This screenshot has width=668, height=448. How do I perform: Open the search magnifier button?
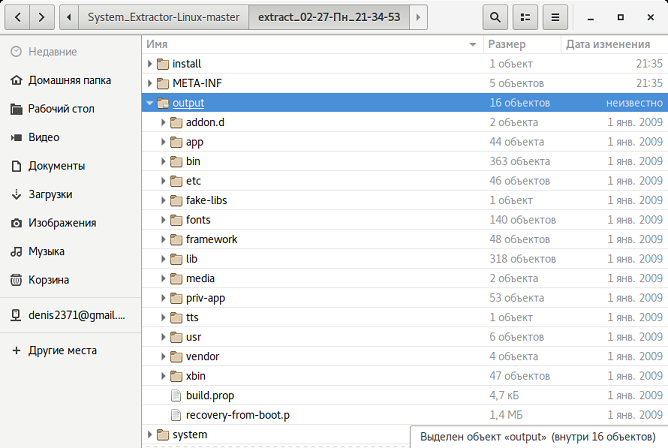point(495,17)
